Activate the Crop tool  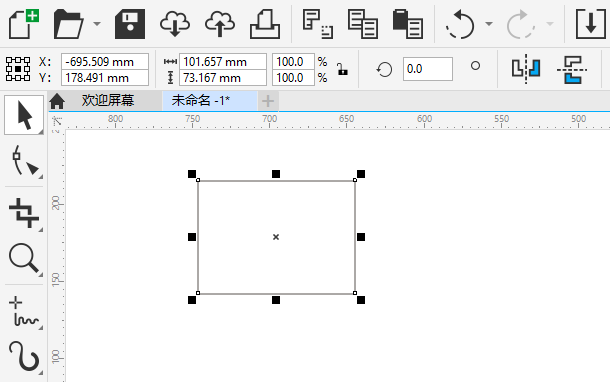(x=24, y=212)
